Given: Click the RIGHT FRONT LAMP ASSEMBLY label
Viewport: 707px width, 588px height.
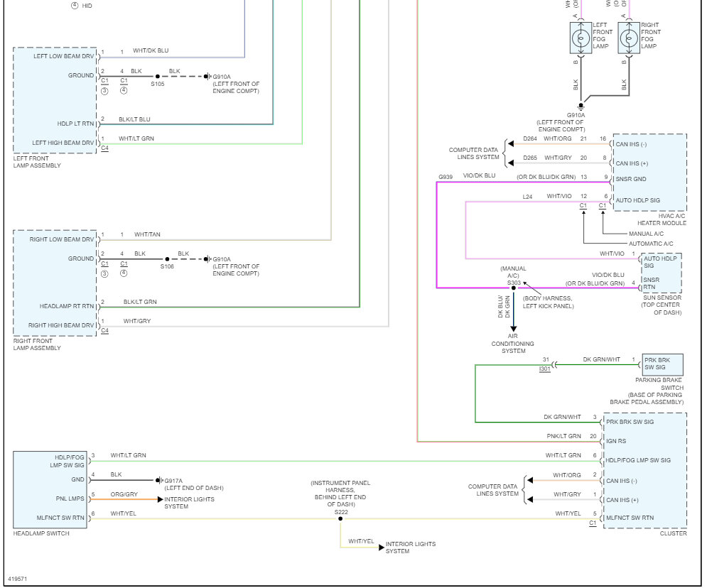Looking at the screenshot, I should tap(37, 344).
